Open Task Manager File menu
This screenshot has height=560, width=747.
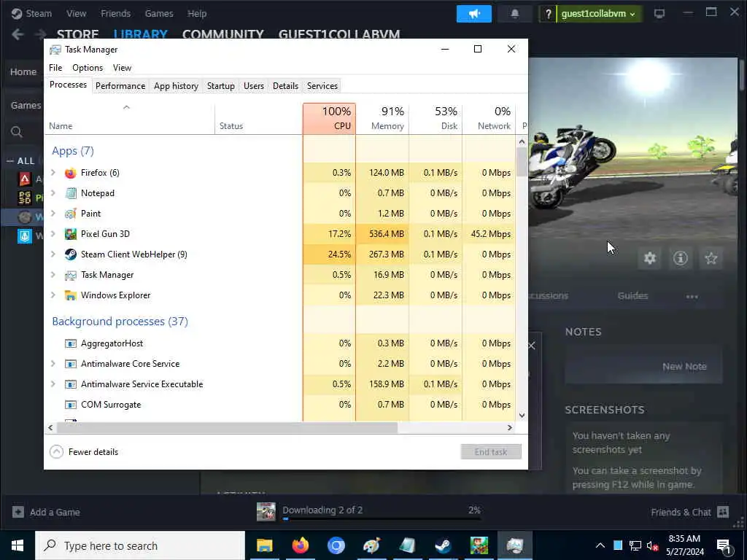[55, 68]
